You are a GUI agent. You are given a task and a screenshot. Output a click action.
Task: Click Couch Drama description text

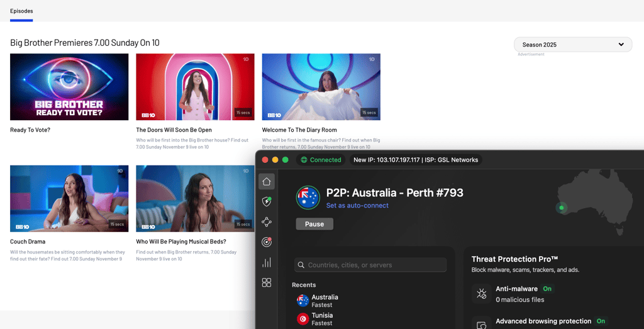[x=68, y=255]
